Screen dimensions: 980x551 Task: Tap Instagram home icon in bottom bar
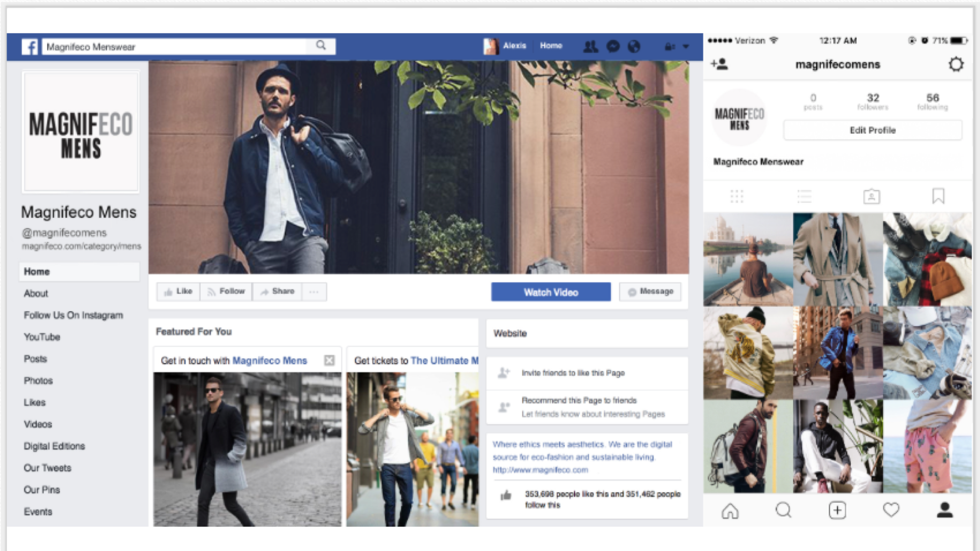coord(730,511)
